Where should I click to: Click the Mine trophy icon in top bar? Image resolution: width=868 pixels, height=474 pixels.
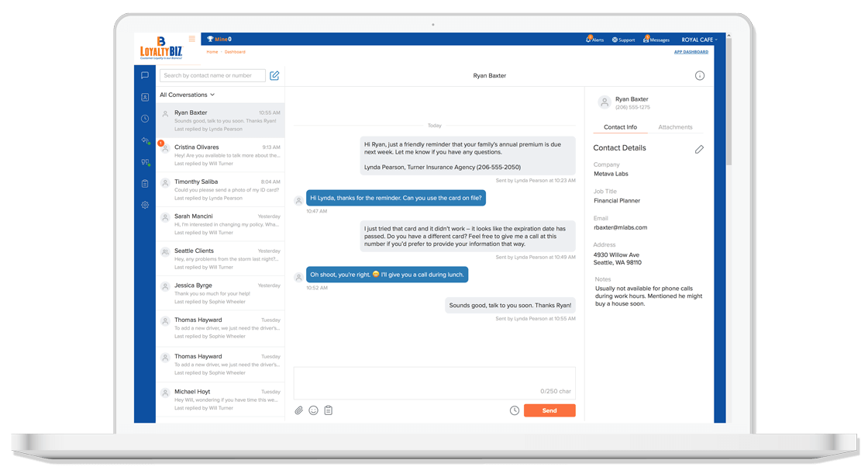tap(210, 39)
